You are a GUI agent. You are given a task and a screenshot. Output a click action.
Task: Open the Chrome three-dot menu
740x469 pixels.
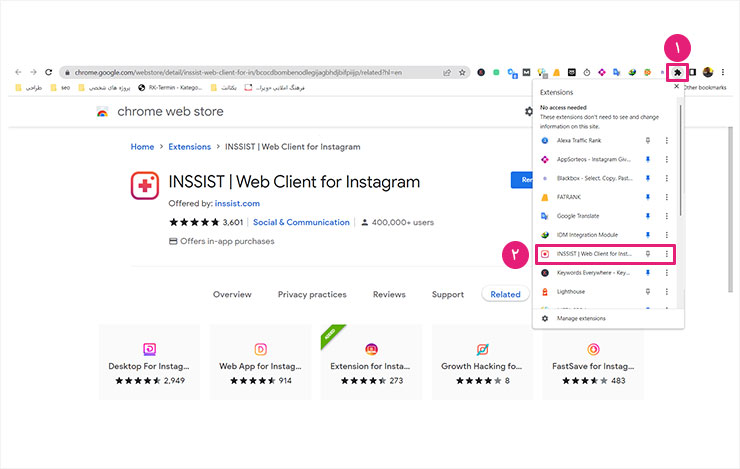coord(723,72)
